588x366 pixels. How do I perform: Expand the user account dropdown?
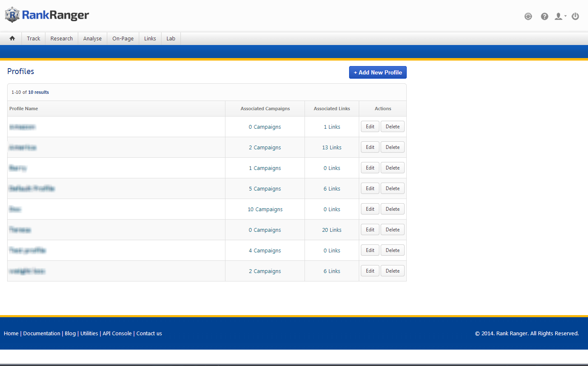[x=560, y=16]
